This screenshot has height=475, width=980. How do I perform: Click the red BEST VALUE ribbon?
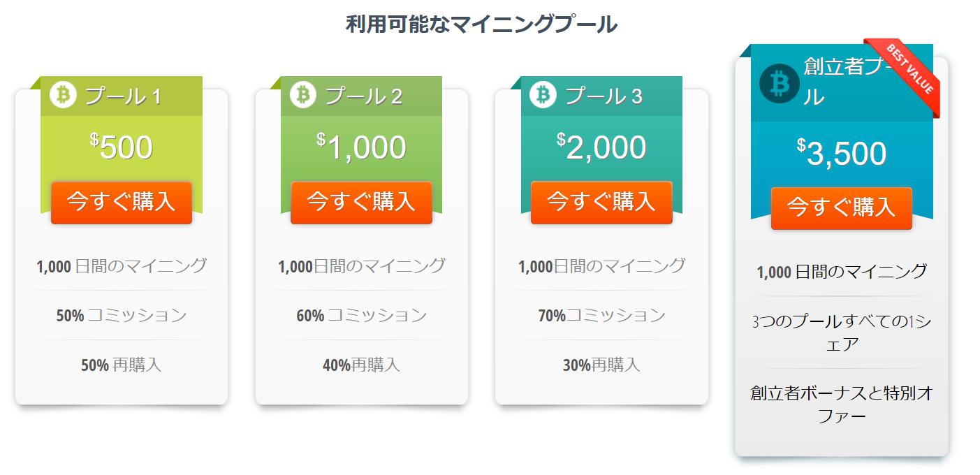pyautogui.click(x=905, y=74)
